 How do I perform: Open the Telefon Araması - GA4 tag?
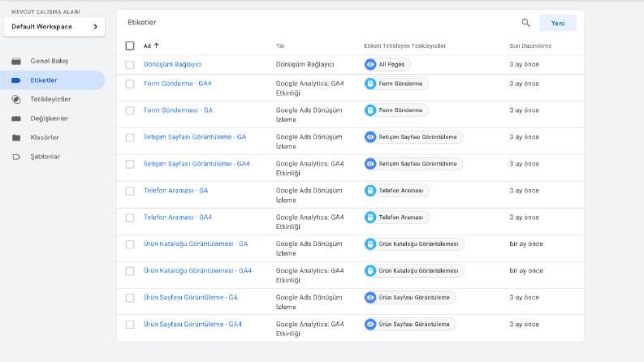[x=178, y=217]
